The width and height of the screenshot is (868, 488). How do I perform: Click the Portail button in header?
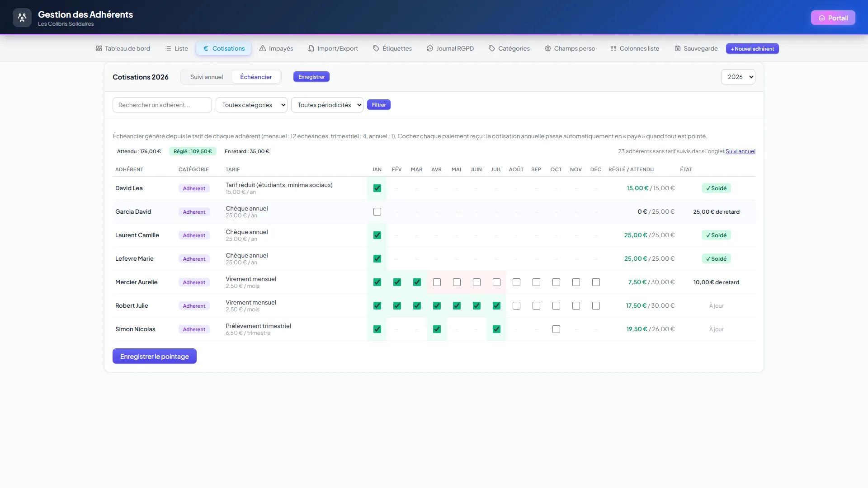click(833, 18)
